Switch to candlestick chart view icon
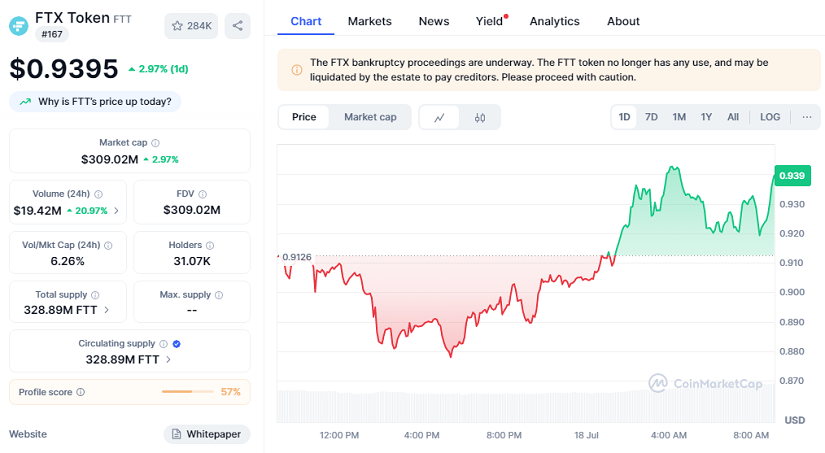 tap(480, 117)
